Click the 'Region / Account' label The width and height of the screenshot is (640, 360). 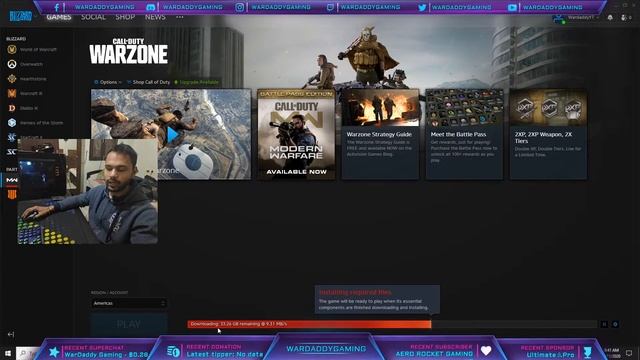tap(109, 293)
